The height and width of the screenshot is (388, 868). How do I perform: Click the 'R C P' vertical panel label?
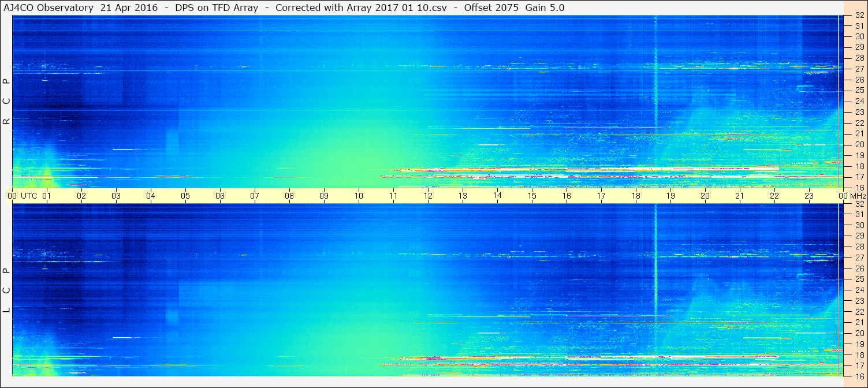[x=6, y=102]
